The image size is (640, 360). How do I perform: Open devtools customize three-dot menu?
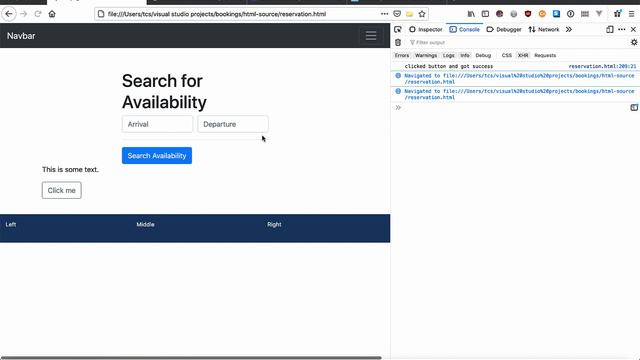coord(622,29)
